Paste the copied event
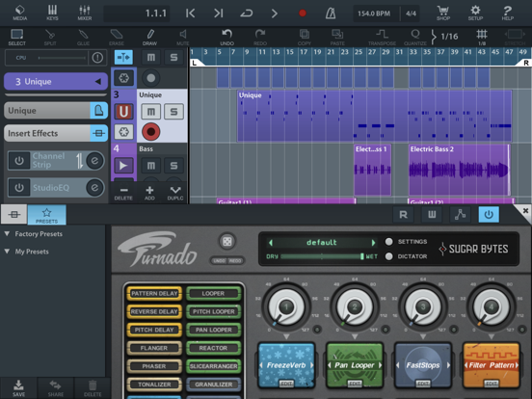Image resolution: width=532 pixels, height=399 pixels. coord(337,37)
